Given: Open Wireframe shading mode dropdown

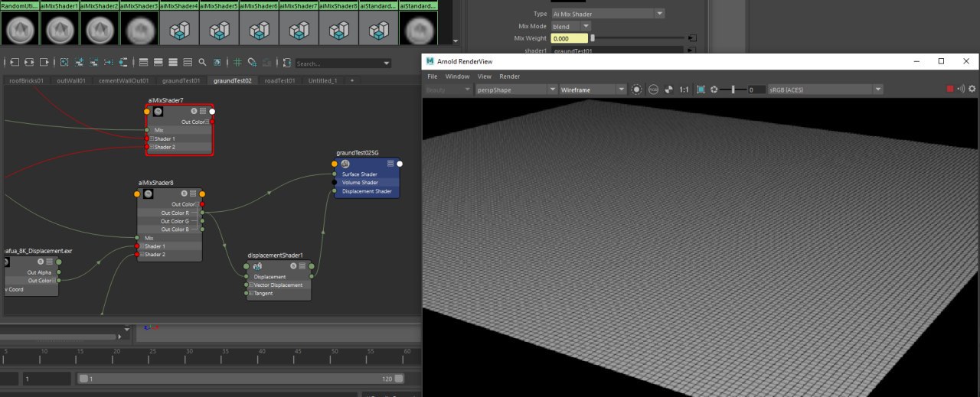Looking at the screenshot, I should tap(594, 89).
